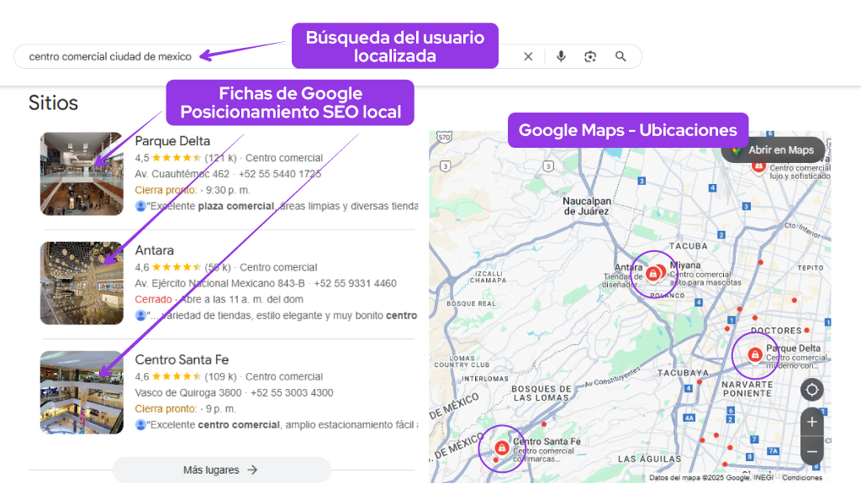Viewport: 861px width, 504px height.
Task: Click the 'Miyana' place label on map
Action: pos(684,265)
